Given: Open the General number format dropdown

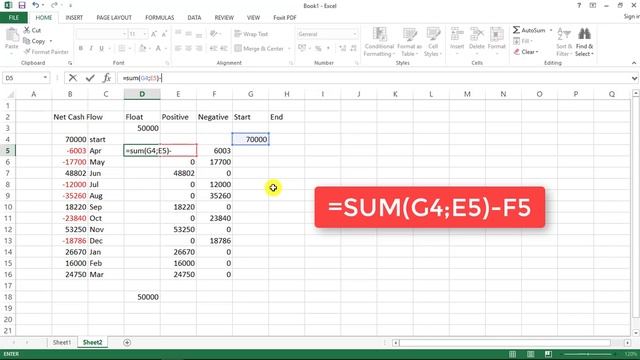Looking at the screenshot, I should (354, 34).
